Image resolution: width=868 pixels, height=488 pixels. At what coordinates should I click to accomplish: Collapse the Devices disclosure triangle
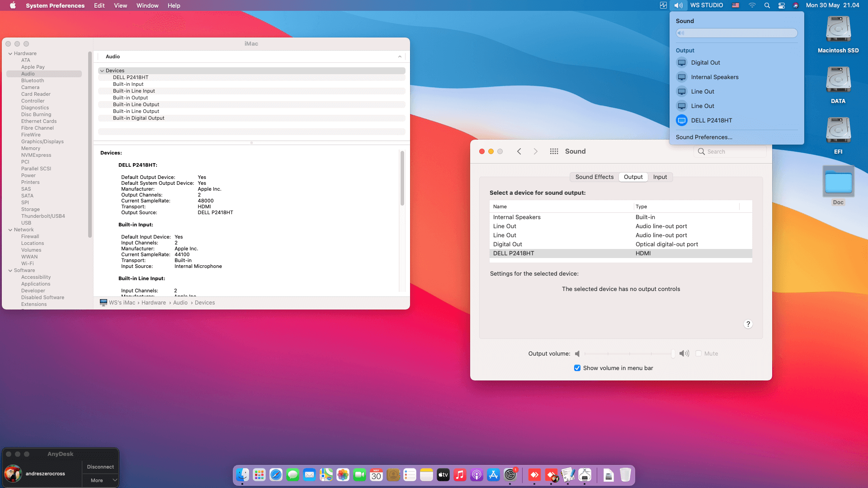pos(102,70)
